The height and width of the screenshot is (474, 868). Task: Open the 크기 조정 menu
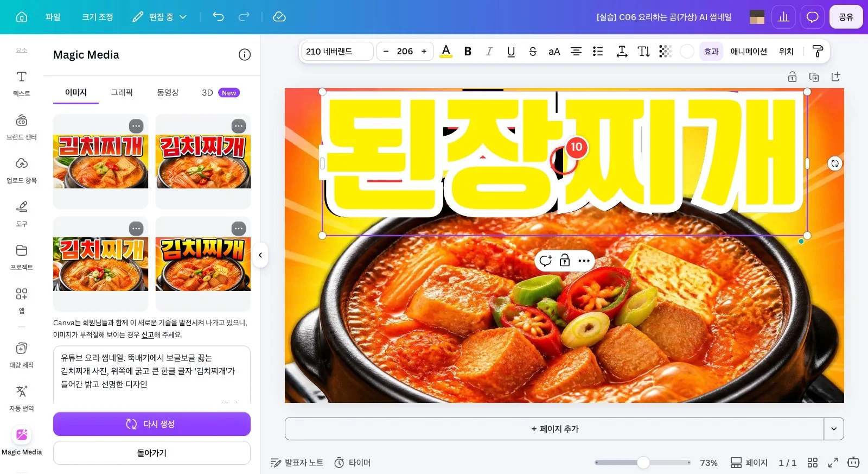pos(98,17)
